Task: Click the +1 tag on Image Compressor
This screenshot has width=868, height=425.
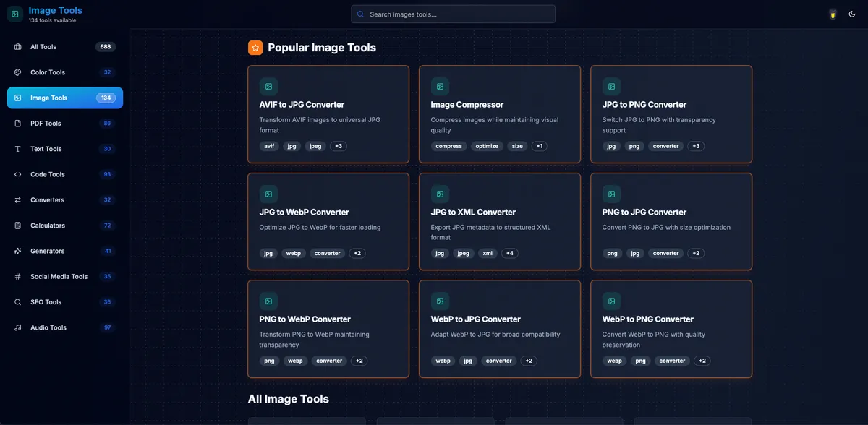Action: point(539,146)
